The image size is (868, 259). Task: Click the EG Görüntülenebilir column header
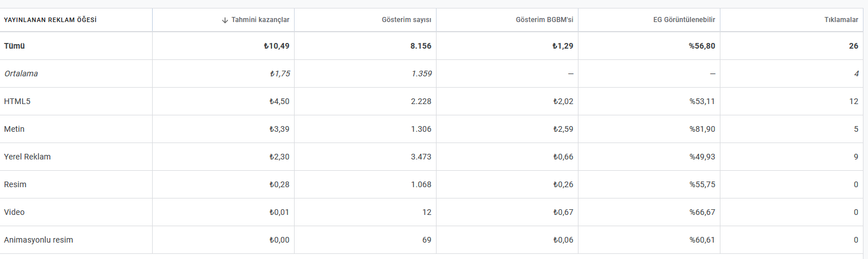coord(684,20)
